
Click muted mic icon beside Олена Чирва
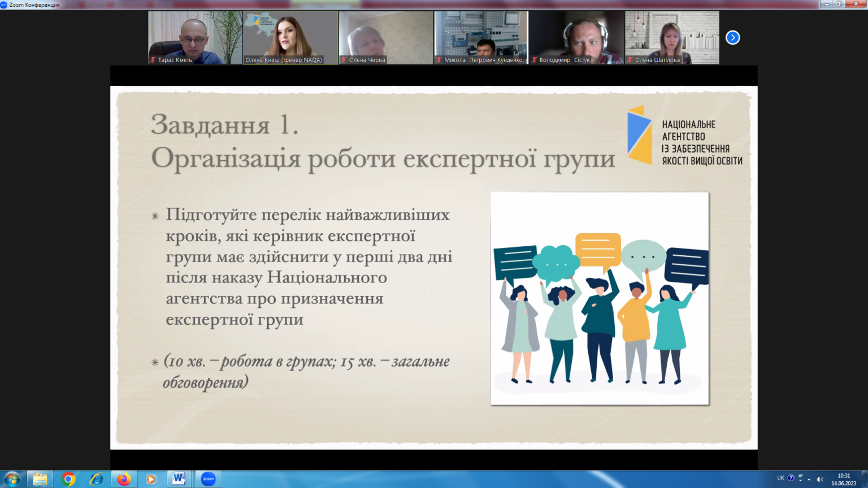(344, 60)
